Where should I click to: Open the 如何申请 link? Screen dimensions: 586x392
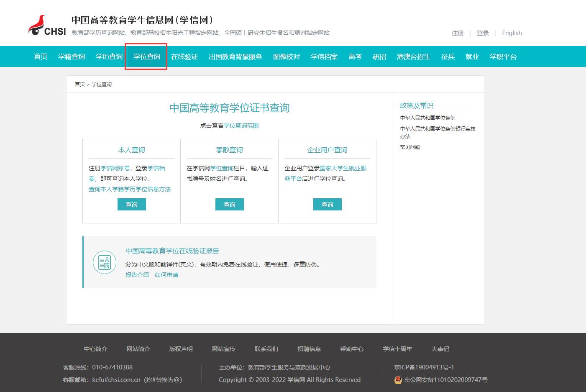pos(166,275)
